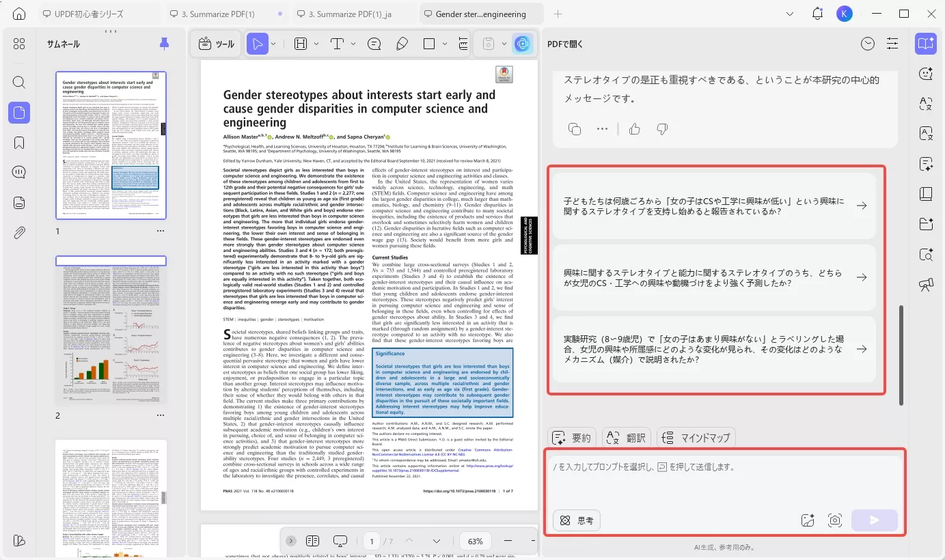
Task: Enable 思考 mode in the chat box
Action: coord(576,520)
